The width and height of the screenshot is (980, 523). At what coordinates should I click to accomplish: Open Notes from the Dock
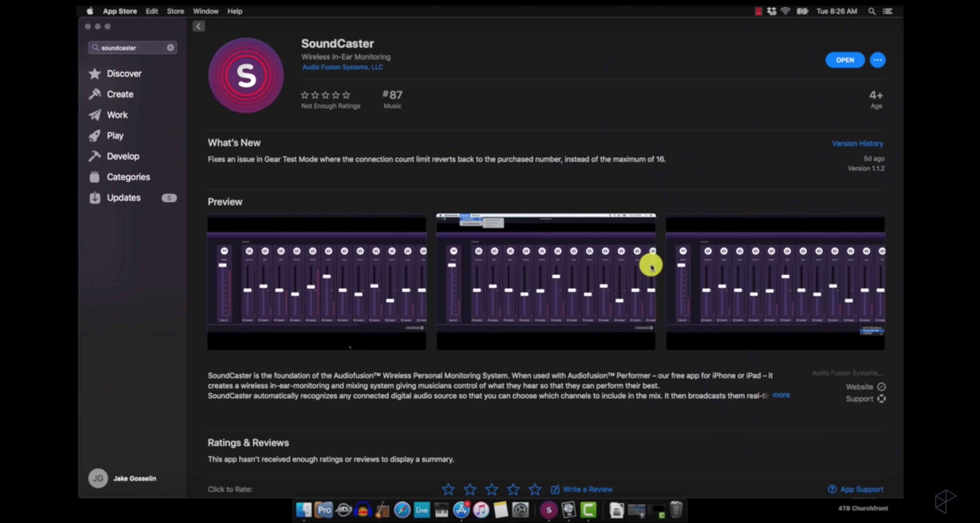click(x=501, y=510)
